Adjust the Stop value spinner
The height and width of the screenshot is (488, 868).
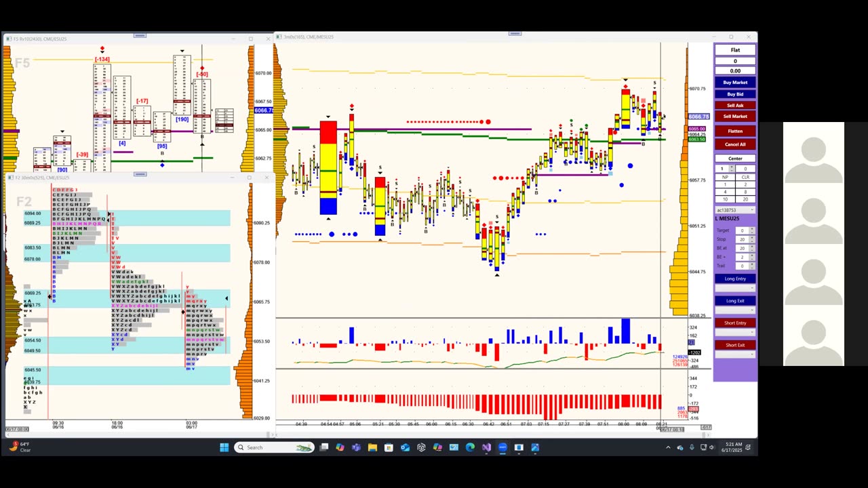point(752,239)
